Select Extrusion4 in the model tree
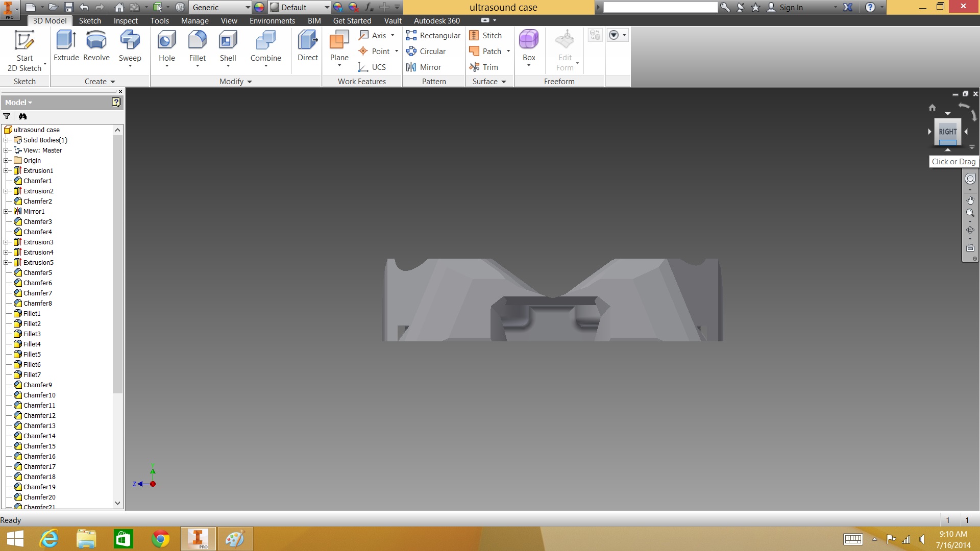Viewport: 980px width, 551px height. [x=38, y=252]
